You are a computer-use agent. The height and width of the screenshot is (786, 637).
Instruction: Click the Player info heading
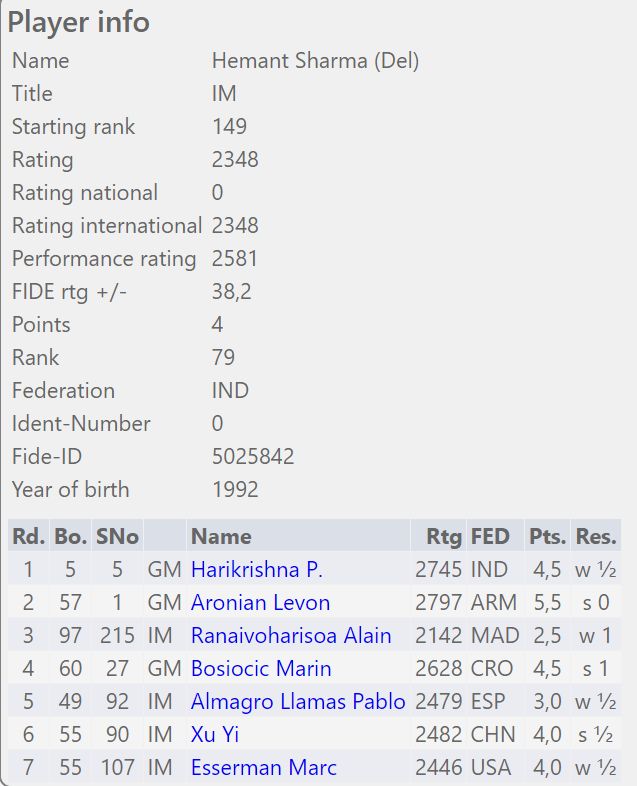[79, 23]
